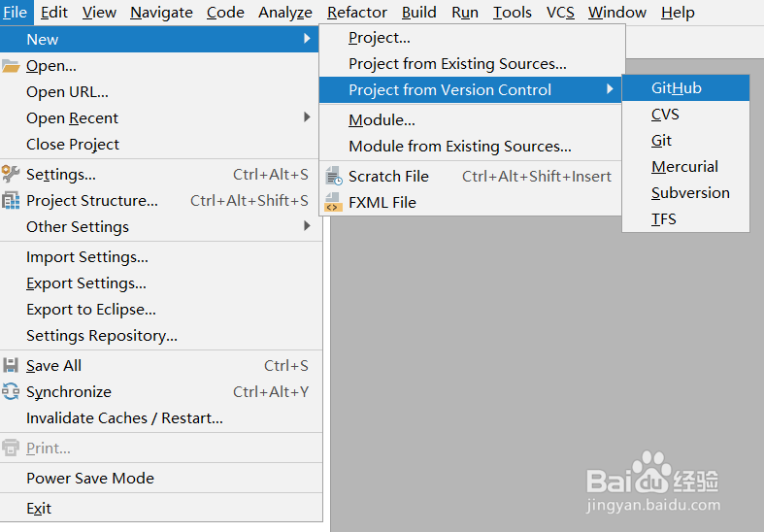
Task: Choose Export Settings...
Action: (x=161, y=283)
